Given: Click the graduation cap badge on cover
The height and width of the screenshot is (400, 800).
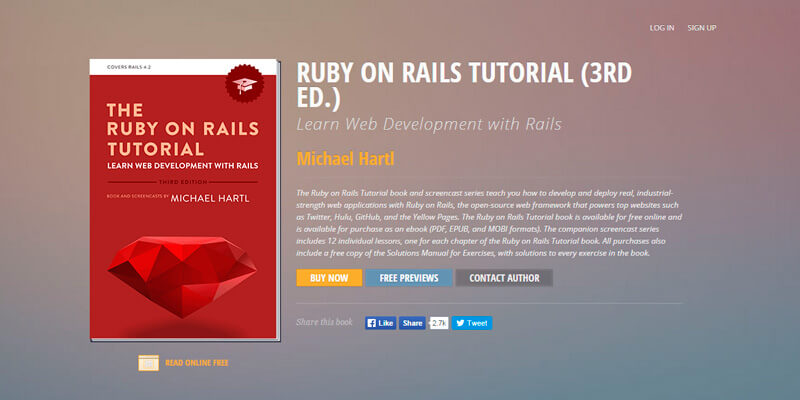Looking at the screenshot, I should coord(243,85).
